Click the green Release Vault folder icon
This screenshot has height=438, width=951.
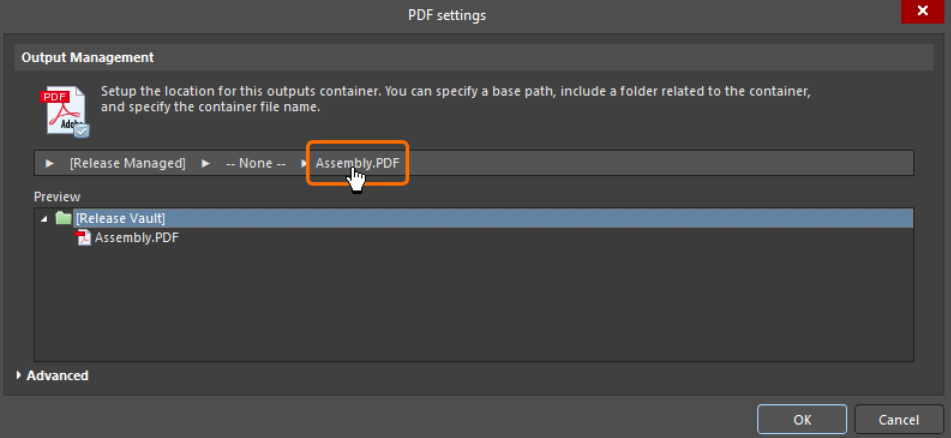point(64,218)
